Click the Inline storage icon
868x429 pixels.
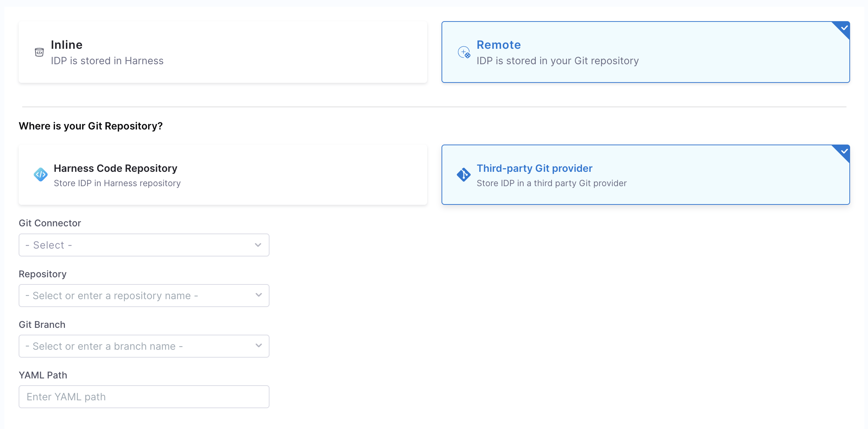[39, 52]
